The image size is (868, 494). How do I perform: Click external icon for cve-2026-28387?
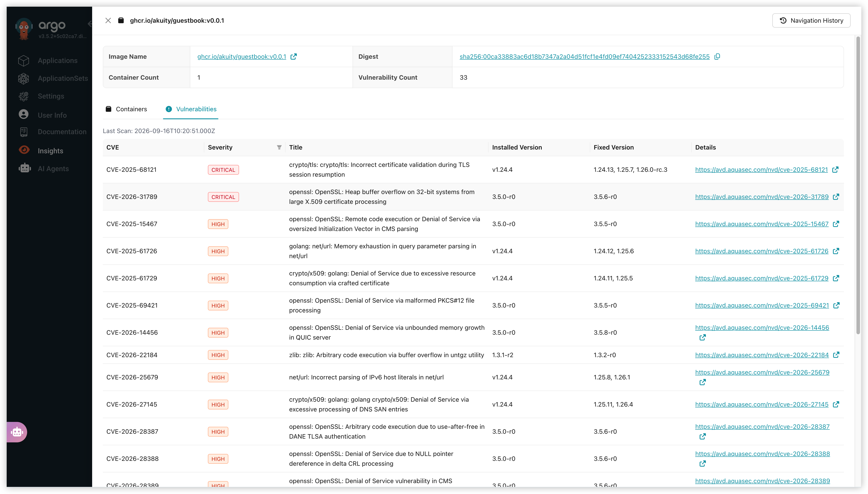click(x=702, y=437)
